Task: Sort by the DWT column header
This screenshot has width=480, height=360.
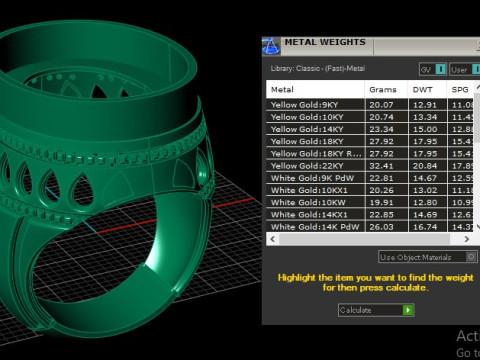Action: pyautogui.click(x=428, y=89)
